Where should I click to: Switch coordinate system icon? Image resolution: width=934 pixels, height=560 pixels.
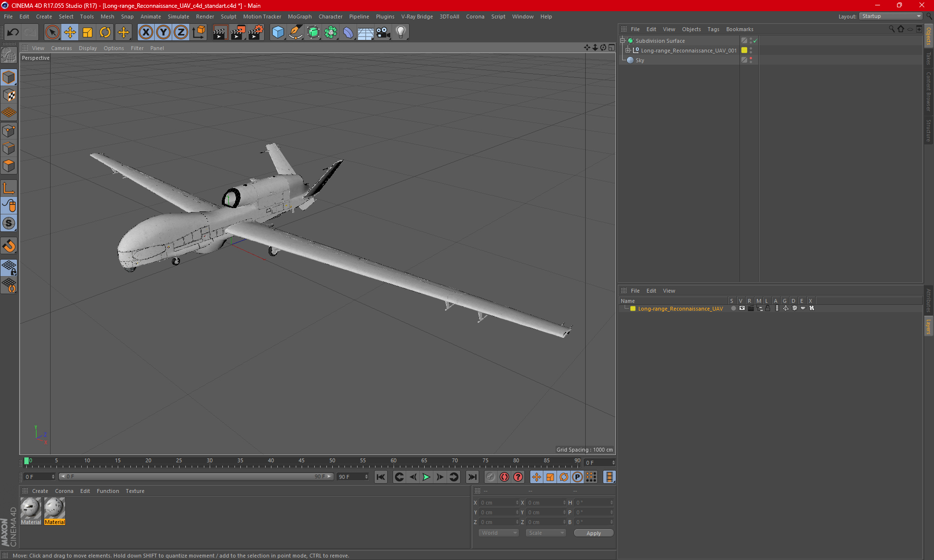click(199, 32)
